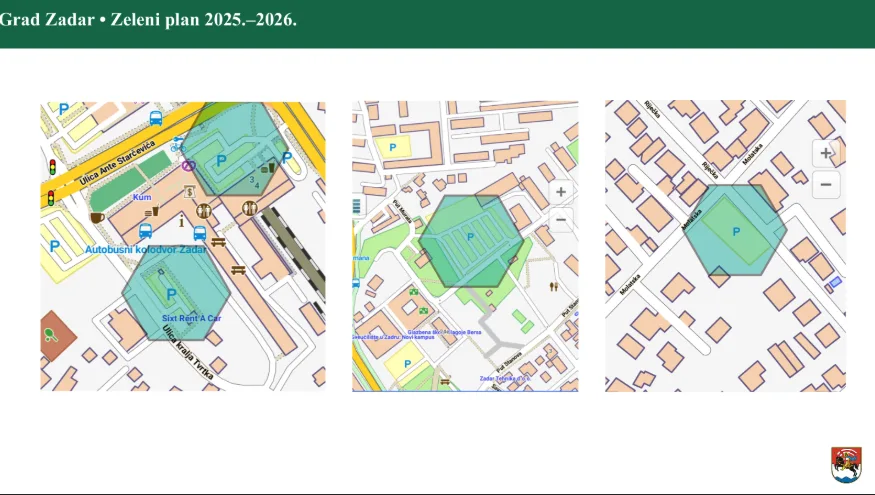Click the slide title 'Grad Zadar • Zeleni plan'
Screen dimensions: 875x495
148,20
